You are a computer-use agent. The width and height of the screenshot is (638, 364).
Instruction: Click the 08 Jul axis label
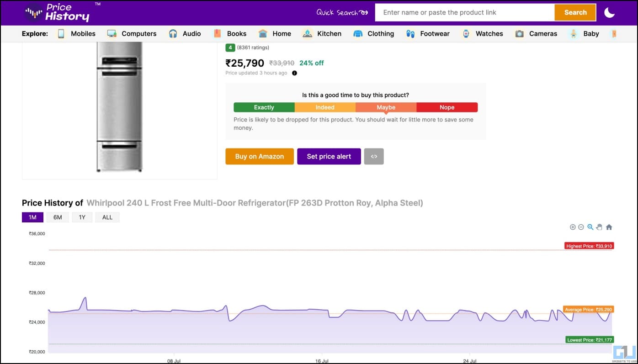pos(174,361)
